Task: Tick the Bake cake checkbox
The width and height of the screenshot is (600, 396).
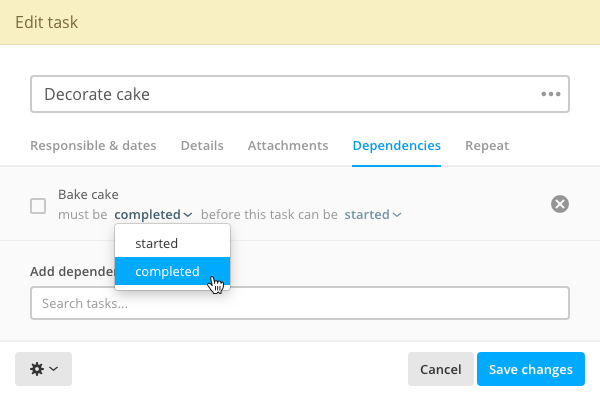Action: point(38,206)
